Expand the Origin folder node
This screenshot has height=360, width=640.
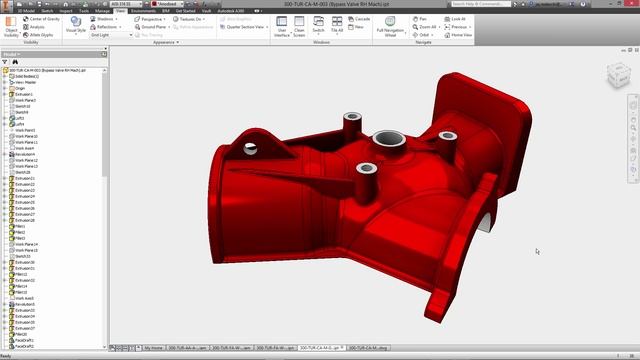click(x=4, y=88)
